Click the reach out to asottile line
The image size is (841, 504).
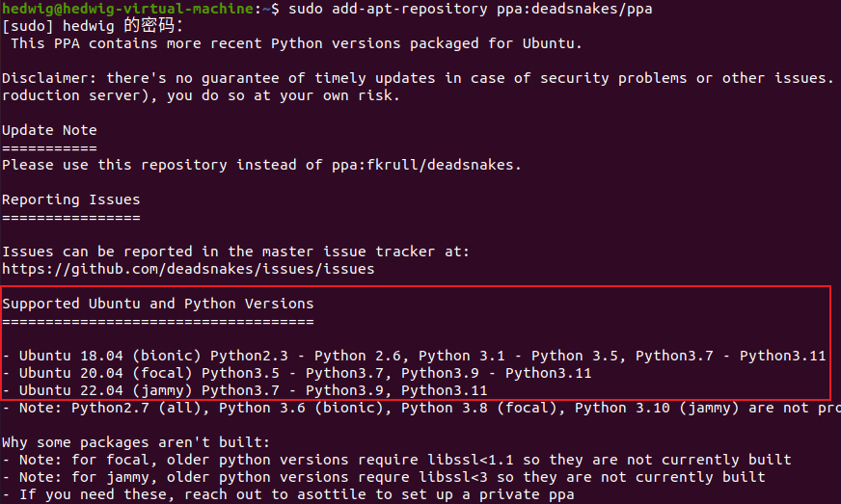click(x=288, y=494)
